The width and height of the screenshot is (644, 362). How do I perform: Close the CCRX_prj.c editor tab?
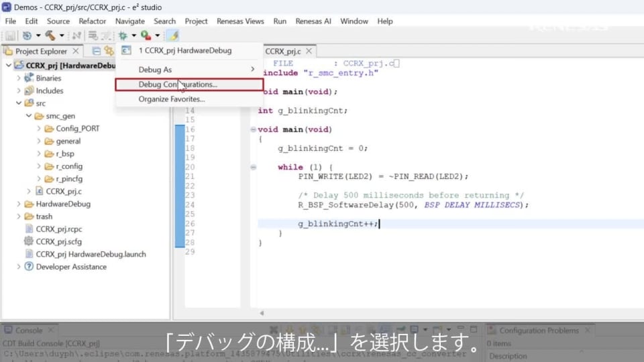click(x=309, y=51)
